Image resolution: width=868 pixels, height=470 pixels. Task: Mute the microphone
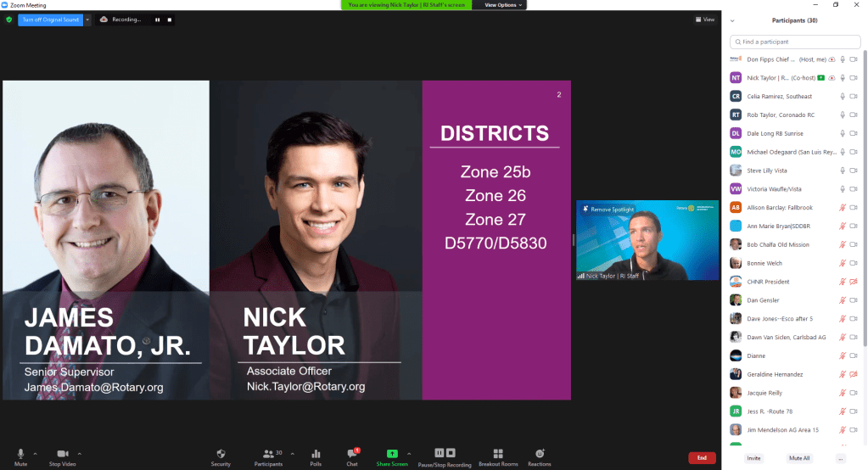click(21, 456)
